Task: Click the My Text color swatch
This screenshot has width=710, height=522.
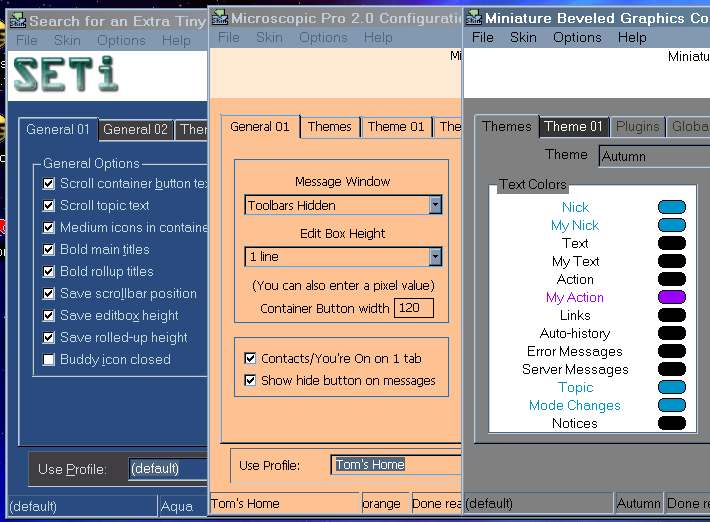Action: (672, 261)
